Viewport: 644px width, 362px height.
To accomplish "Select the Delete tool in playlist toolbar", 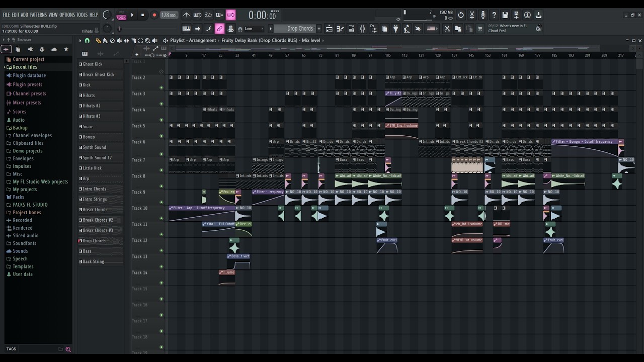I will click(x=112, y=40).
